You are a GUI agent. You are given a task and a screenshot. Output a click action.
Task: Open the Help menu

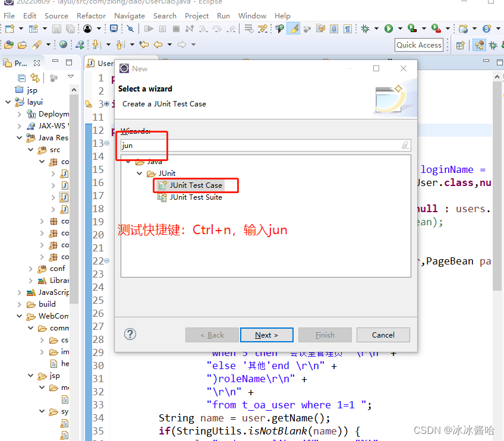282,15
